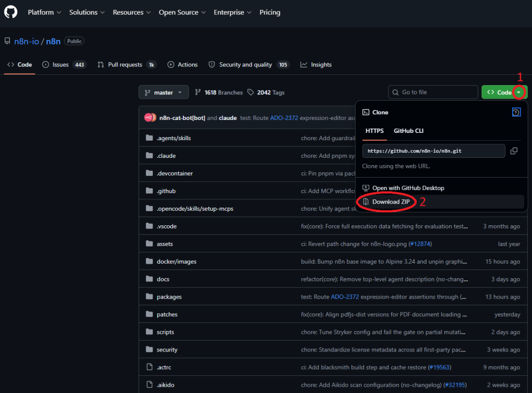The height and width of the screenshot is (393, 532).
Task: Open the ADO-2372 link in packages row
Action: click(345, 297)
